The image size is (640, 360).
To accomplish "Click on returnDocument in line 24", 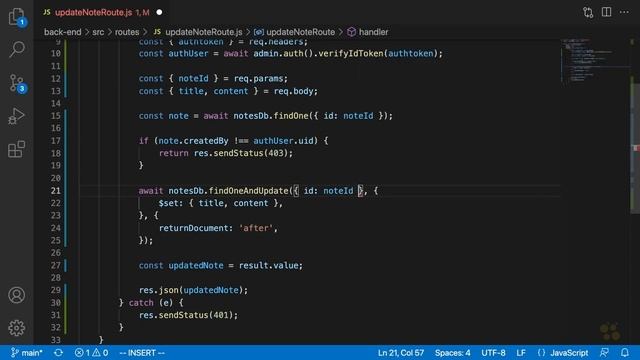I will (x=194, y=228).
